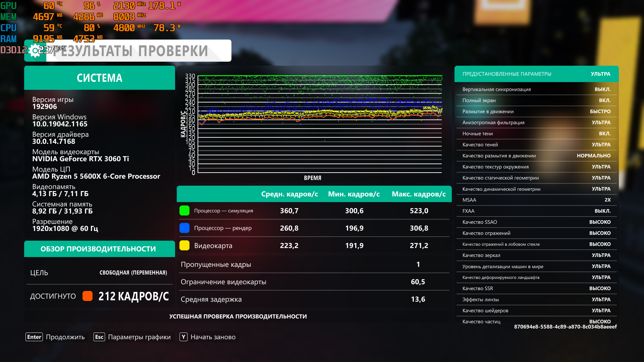The image size is (644, 362).
Task: Click Продолжить to continue
Action: tap(65, 337)
